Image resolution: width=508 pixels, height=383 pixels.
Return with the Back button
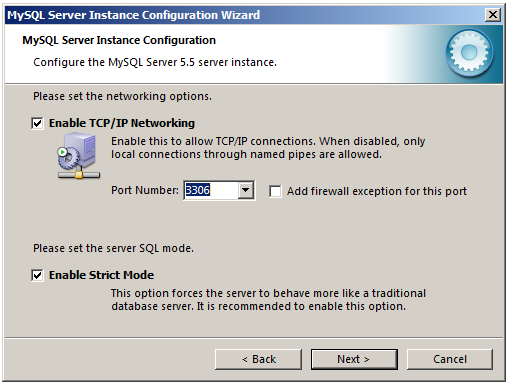point(258,359)
